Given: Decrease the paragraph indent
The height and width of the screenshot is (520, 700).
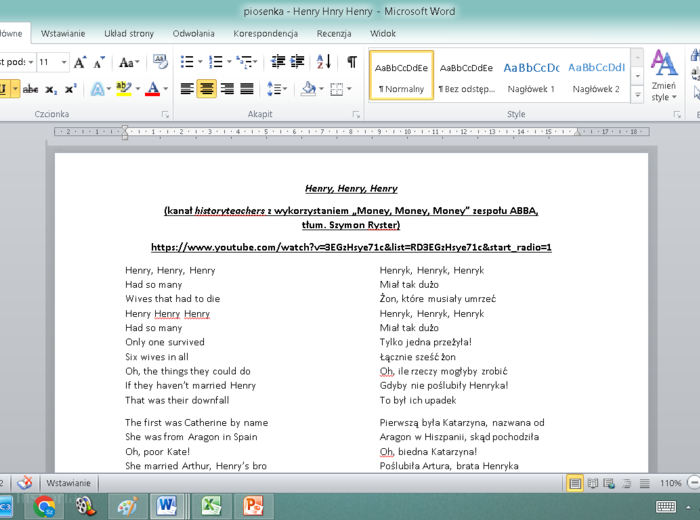Looking at the screenshot, I should [x=278, y=62].
